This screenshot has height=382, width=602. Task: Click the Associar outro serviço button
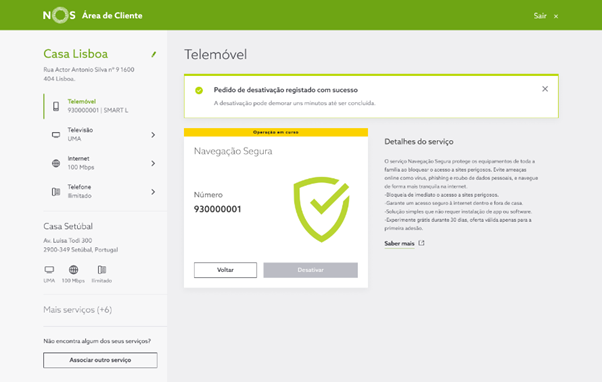(100, 360)
